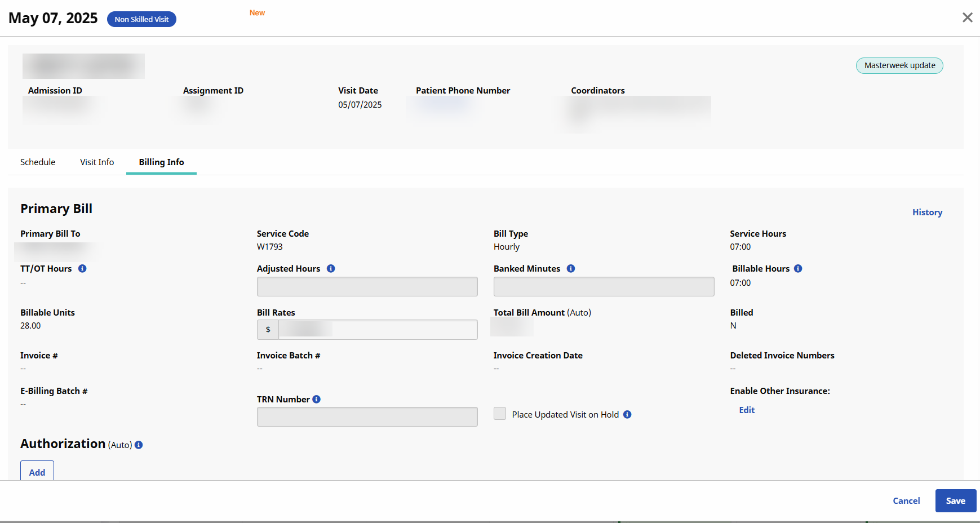Edit the Enable Other Insurance setting

[747, 410]
